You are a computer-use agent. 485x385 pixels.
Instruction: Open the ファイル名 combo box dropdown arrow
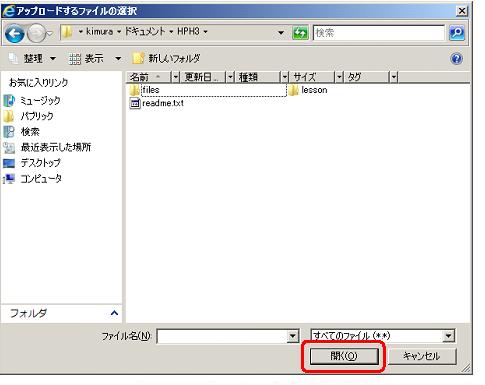click(293, 336)
